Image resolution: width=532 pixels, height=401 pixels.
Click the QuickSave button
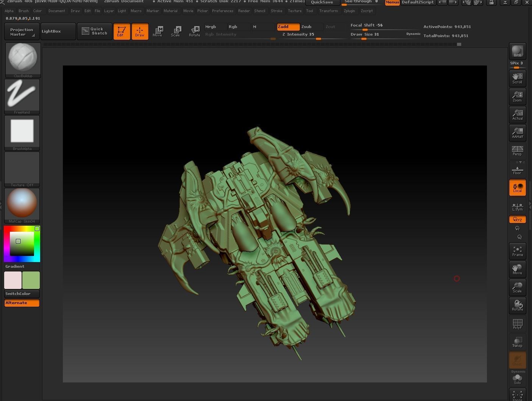pos(322,2)
